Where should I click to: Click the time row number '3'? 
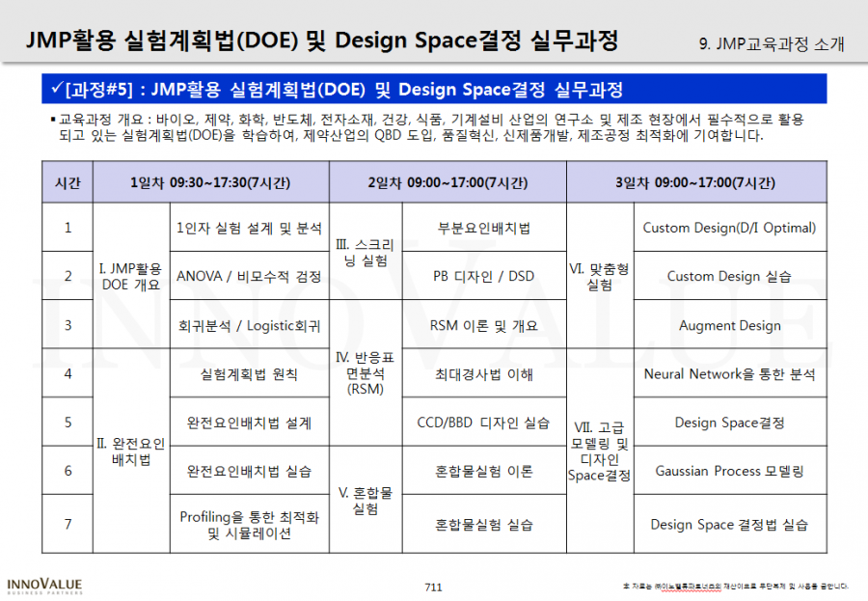pyautogui.click(x=68, y=324)
